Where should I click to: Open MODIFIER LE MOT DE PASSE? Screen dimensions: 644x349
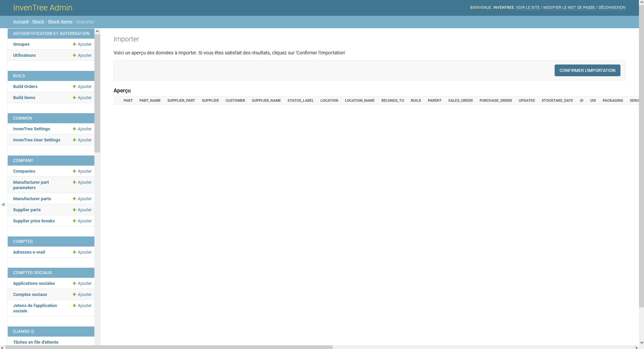click(x=569, y=7)
